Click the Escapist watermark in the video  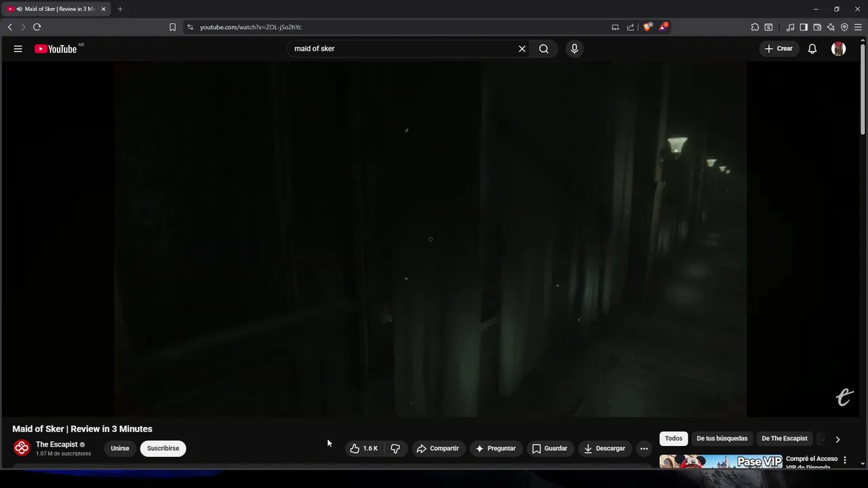(x=844, y=397)
